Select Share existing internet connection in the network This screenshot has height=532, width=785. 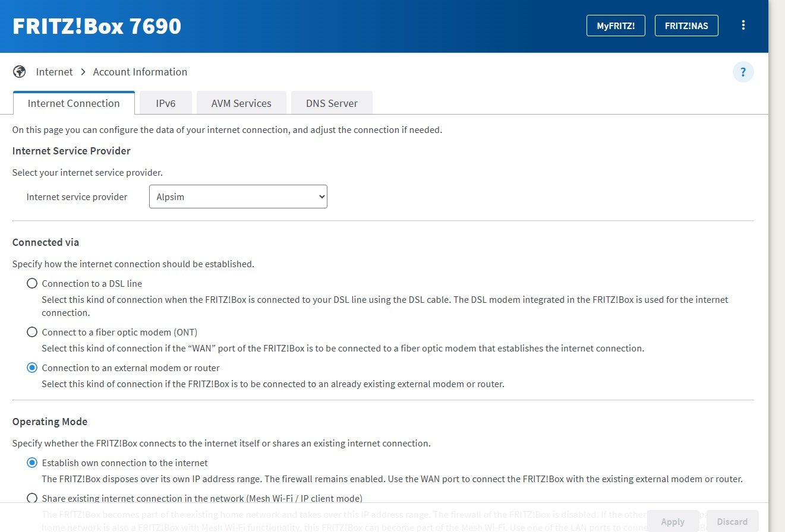point(32,498)
